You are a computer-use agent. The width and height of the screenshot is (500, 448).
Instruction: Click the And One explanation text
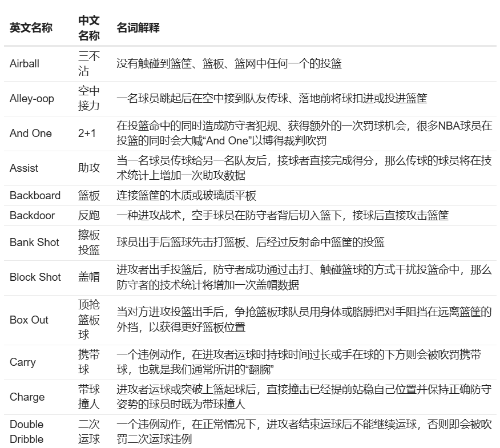(304, 134)
